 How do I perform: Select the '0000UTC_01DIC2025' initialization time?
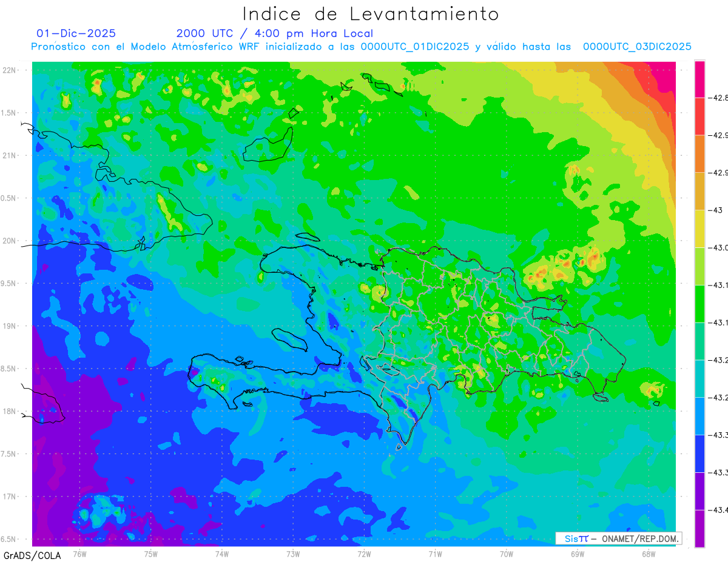pos(415,47)
